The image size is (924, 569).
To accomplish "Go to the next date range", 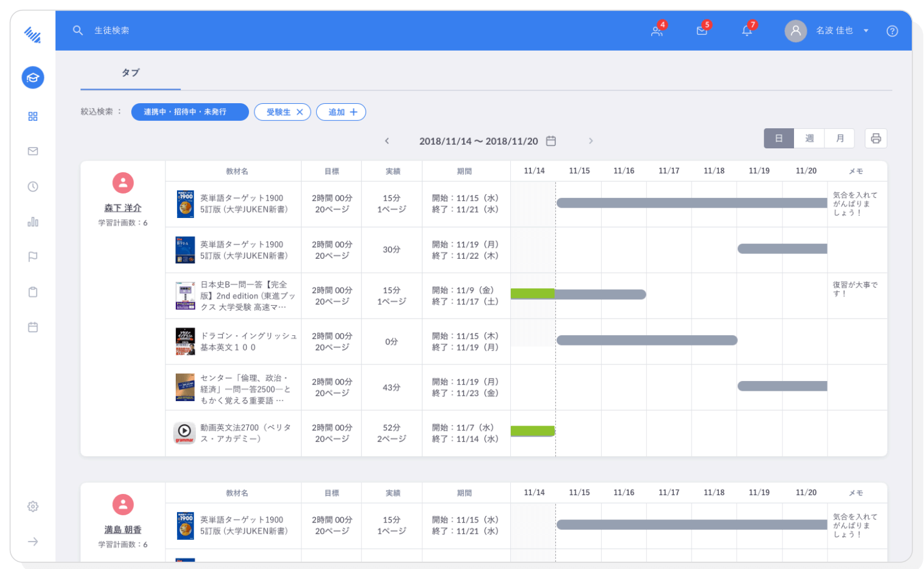I will coord(590,141).
